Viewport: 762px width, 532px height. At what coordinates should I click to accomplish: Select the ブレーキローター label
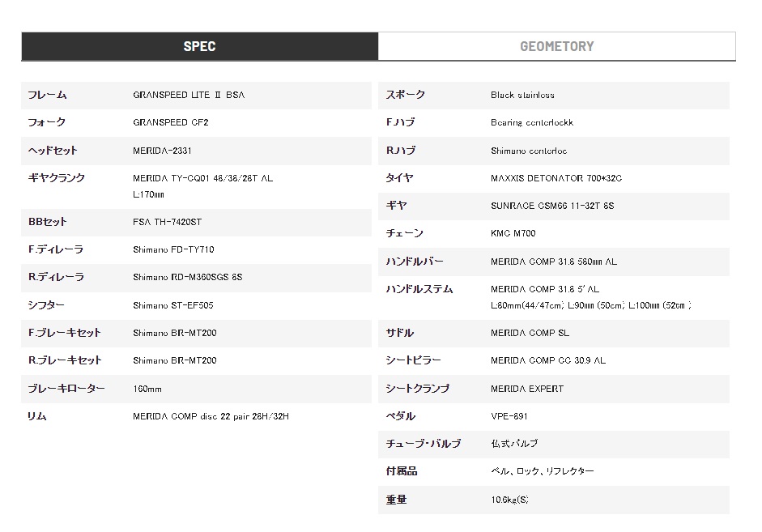(x=66, y=388)
